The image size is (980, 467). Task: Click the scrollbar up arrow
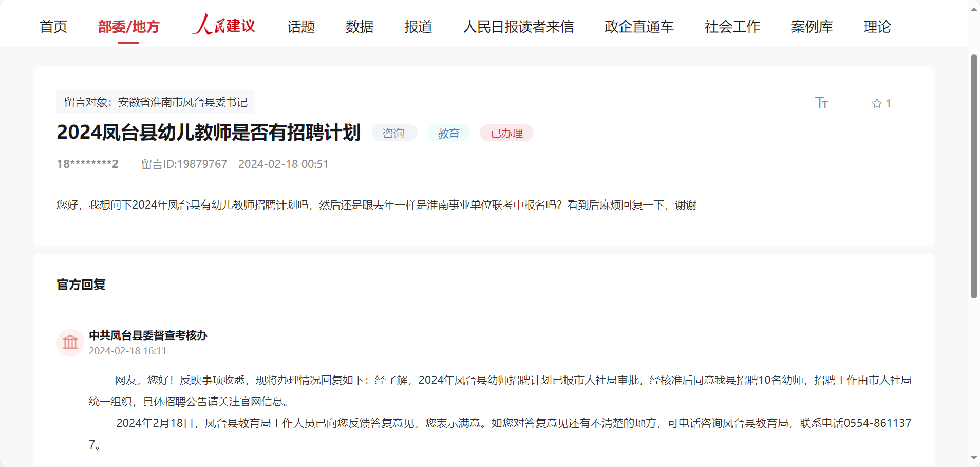click(974, 9)
